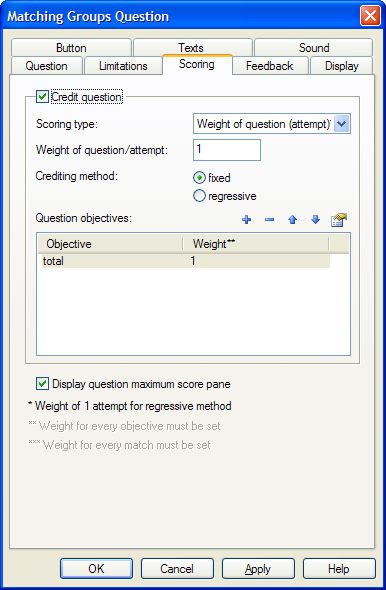This screenshot has width=386, height=590.
Task: Select the fixed crediting method
Action: pos(199,177)
